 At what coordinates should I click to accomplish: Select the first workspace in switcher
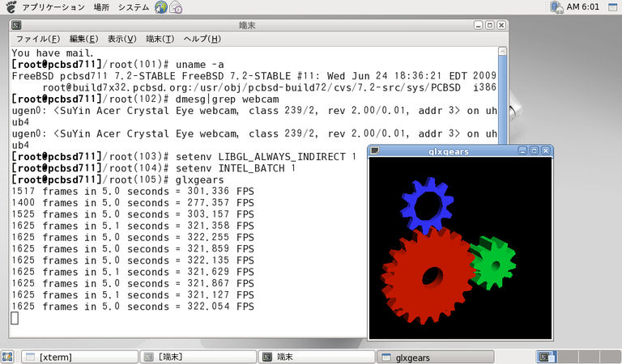[x=547, y=357]
